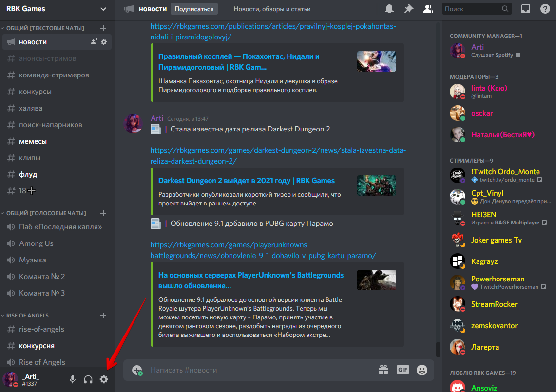The width and height of the screenshot is (556, 392).
Task: Toggle the member list icon
Action: (428, 9)
